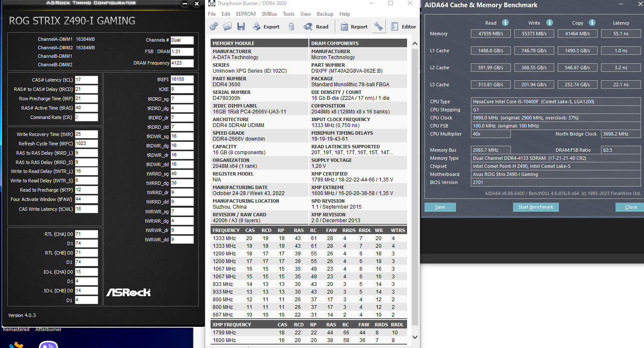Click the Write Recovery Time (tWR) field

(87, 134)
